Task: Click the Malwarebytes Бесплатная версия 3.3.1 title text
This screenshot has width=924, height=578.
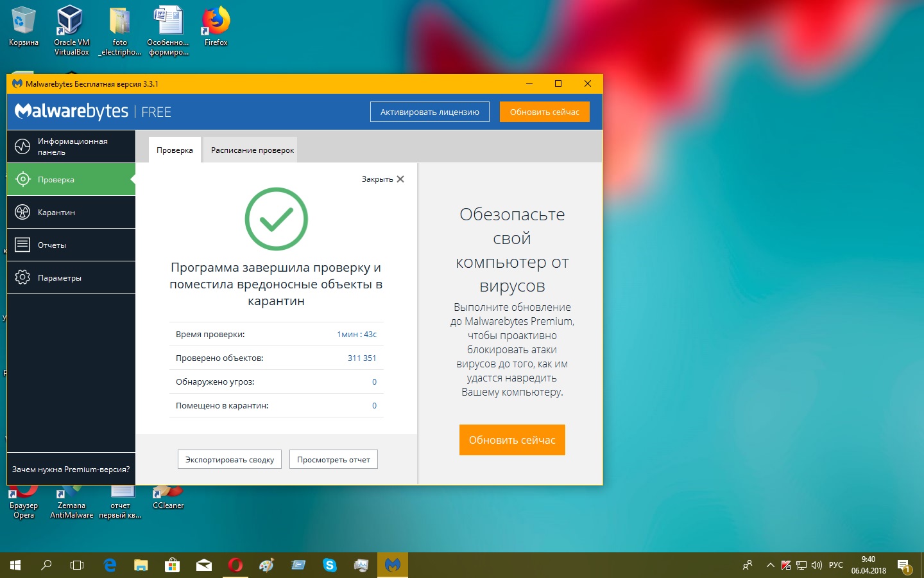Action: (x=92, y=83)
